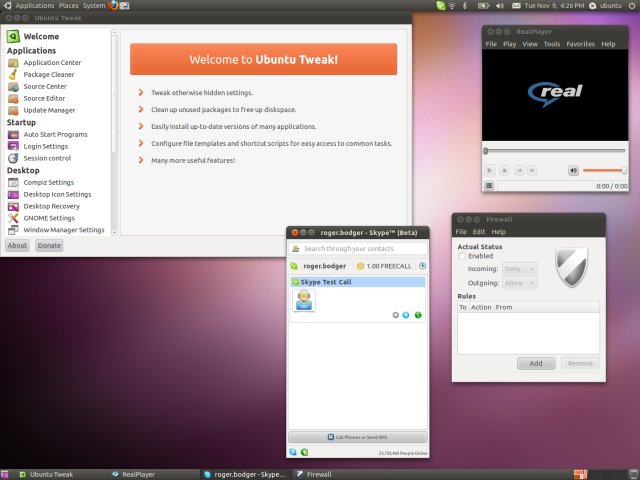Click the clock icon next to FREECALL credit
640x480 pixels.
point(422,266)
